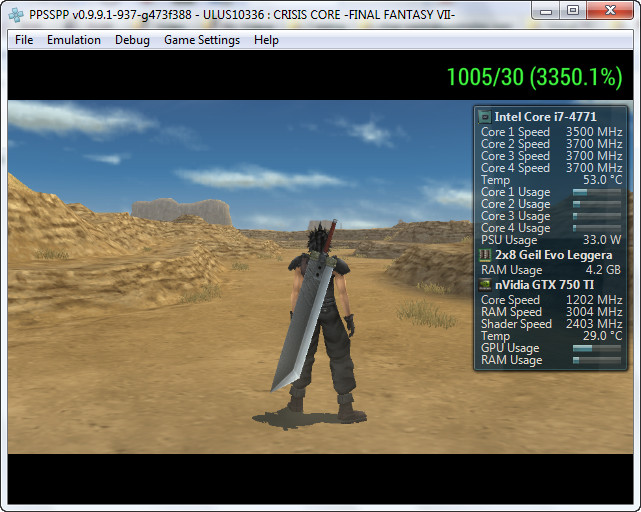641x512 pixels.
Task: Click the RAM Usage 4.2 GB value
Action: (603, 270)
